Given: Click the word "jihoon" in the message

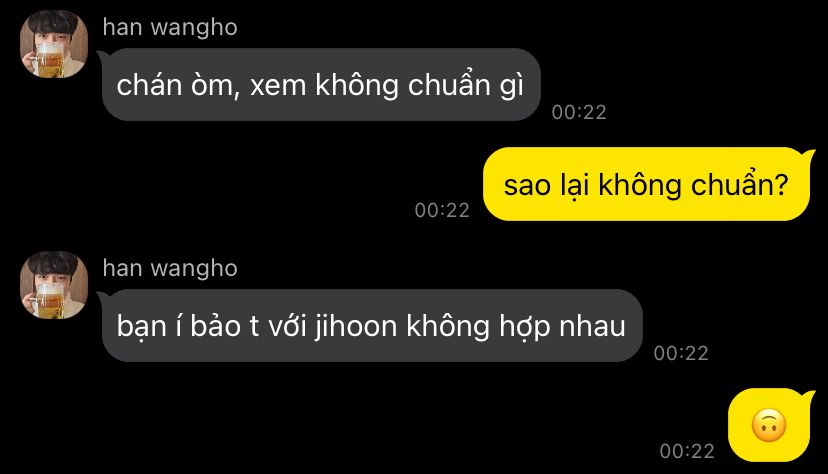Looking at the screenshot, I should click(x=356, y=327).
